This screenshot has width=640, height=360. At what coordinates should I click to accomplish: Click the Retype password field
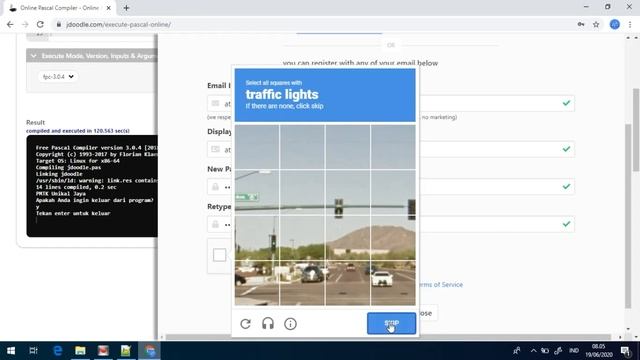coord(391,224)
